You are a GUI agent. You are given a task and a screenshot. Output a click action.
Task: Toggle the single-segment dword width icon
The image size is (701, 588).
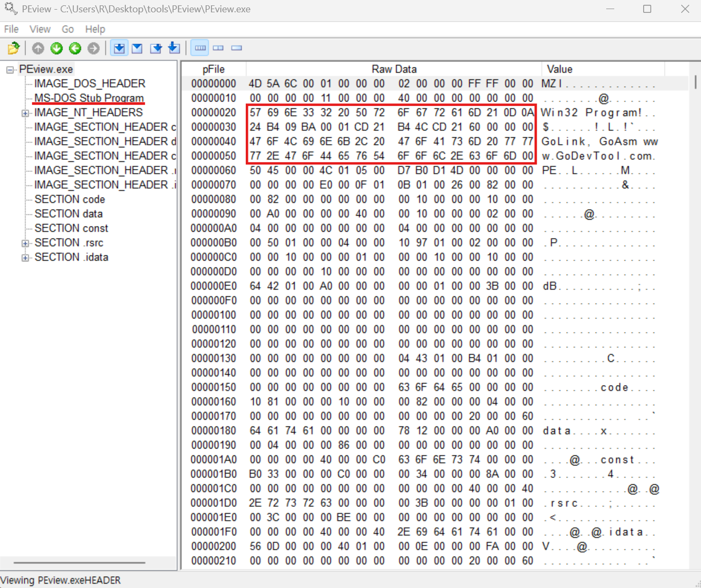(x=236, y=48)
